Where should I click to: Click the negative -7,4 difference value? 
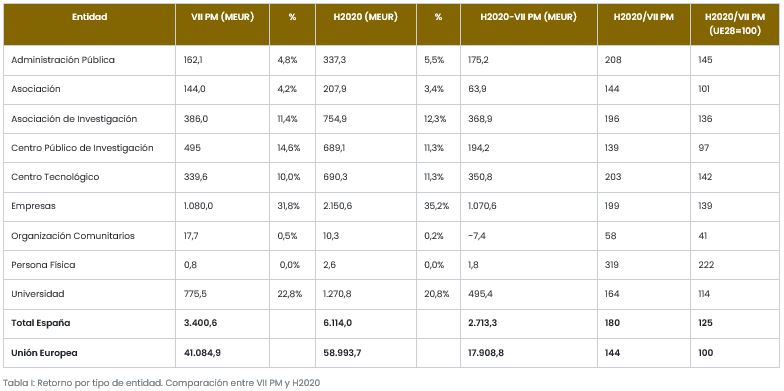pos(474,236)
